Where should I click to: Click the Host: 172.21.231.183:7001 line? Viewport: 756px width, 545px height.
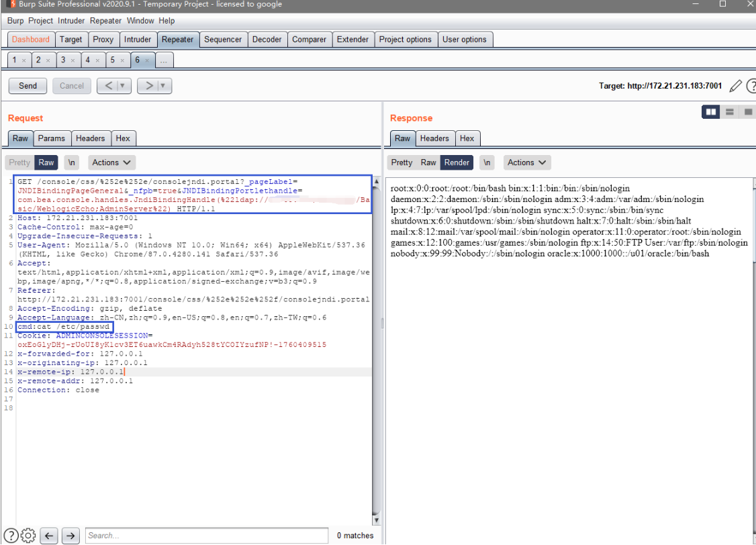click(x=78, y=218)
